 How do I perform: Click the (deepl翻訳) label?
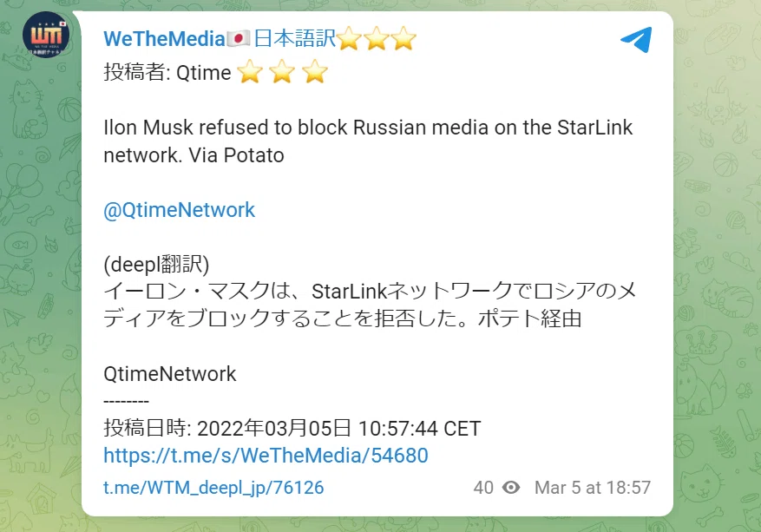point(156,265)
